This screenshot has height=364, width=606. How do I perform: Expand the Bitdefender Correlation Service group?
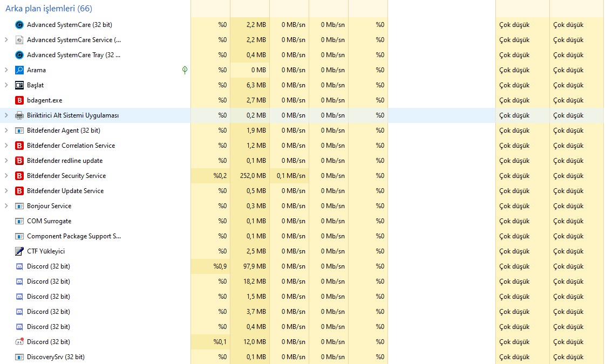[6, 145]
